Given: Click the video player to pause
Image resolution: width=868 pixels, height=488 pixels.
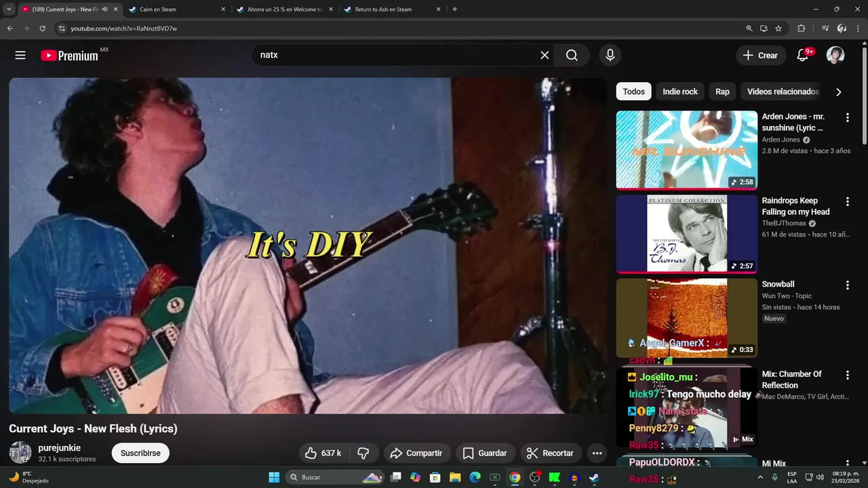Looking at the screenshot, I should (x=307, y=245).
